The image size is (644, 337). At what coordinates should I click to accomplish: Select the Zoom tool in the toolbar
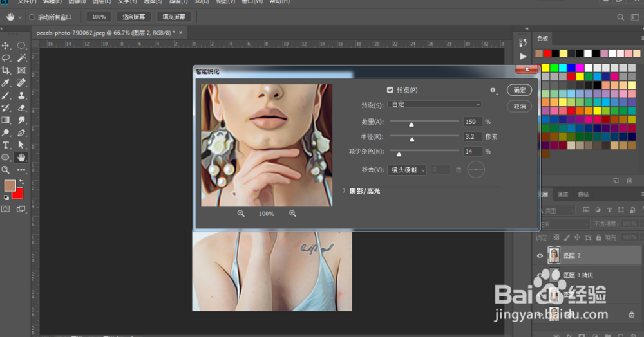6,170
